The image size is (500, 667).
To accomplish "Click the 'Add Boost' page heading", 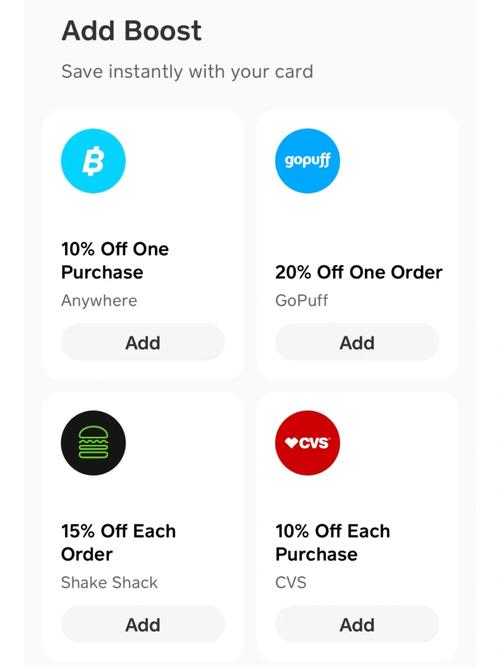I will point(131,31).
